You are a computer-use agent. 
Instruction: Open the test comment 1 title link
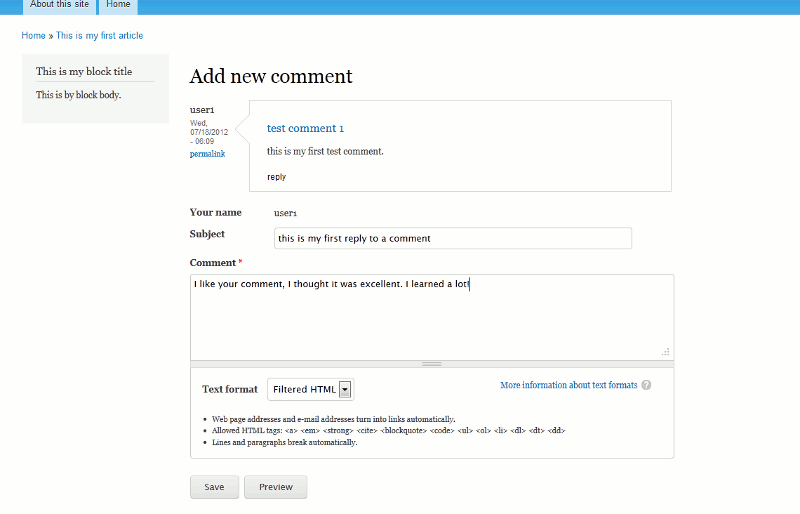pos(305,128)
